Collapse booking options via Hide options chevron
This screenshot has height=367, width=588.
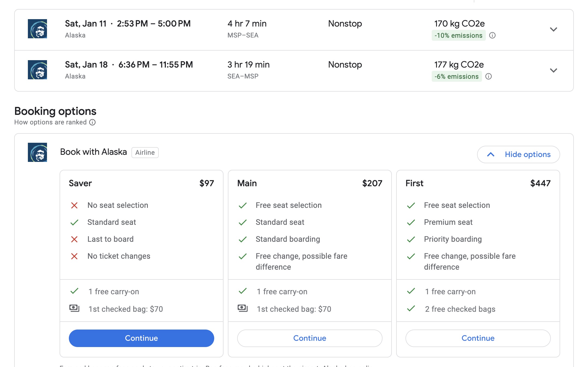(490, 154)
